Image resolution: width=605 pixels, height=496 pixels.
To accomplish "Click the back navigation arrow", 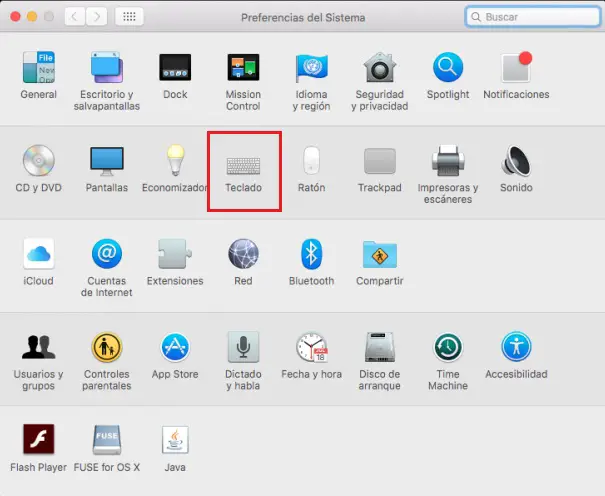I will pyautogui.click(x=75, y=17).
